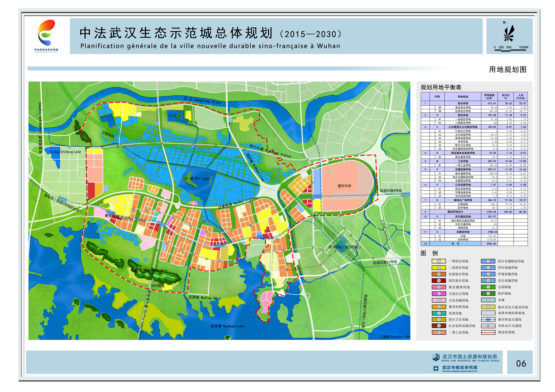The image size is (555, 392).
Task: Select the R1 一类居住用地 legend swatch
Action: click(439, 261)
